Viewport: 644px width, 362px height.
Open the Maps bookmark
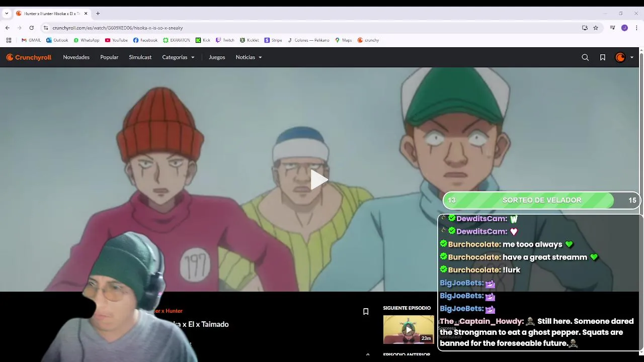(x=343, y=40)
